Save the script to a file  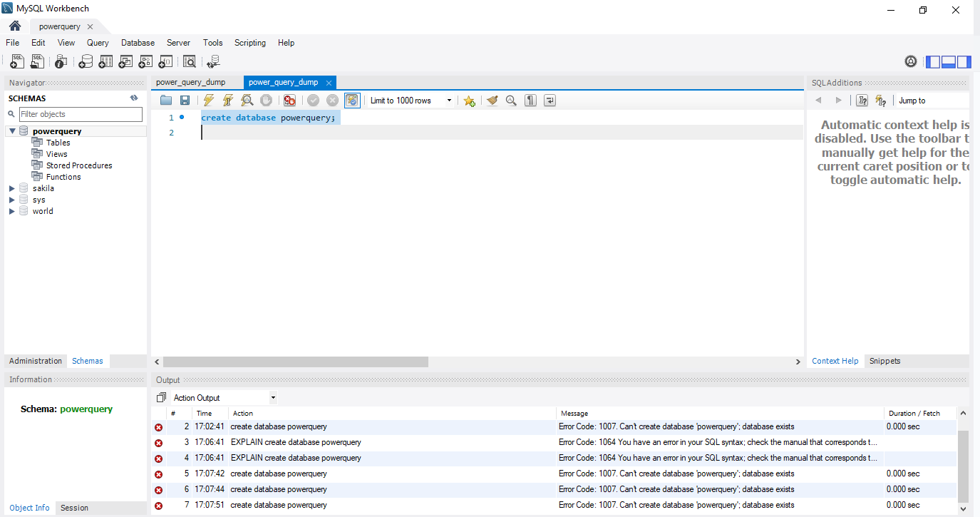click(x=185, y=101)
